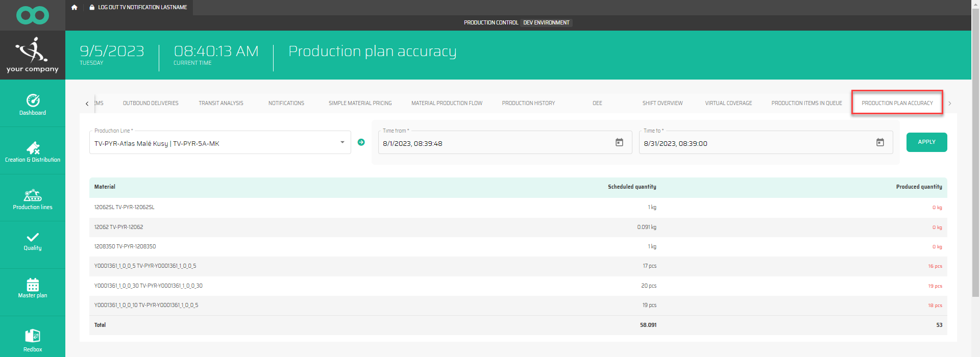
Task: Click green arrow next to Production Line
Action: point(361,142)
